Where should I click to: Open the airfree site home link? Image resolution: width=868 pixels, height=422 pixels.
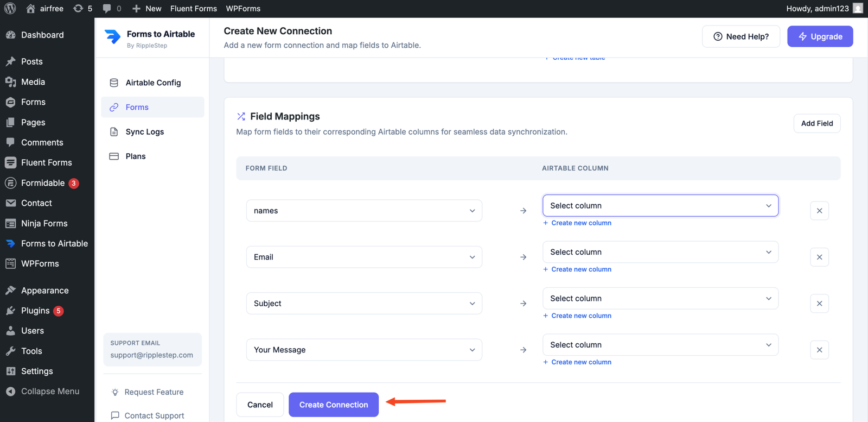pyautogui.click(x=44, y=9)
